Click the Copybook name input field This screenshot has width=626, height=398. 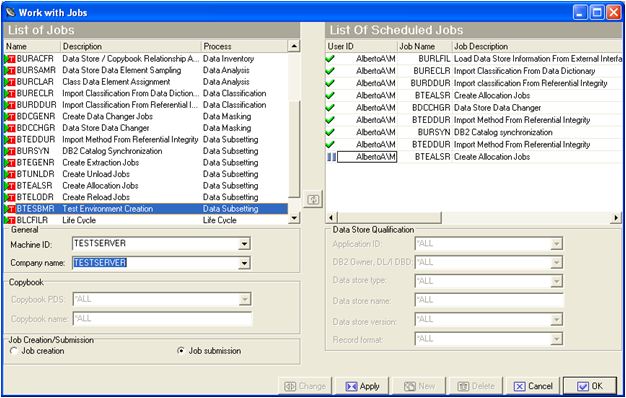[x=162, y=319]
